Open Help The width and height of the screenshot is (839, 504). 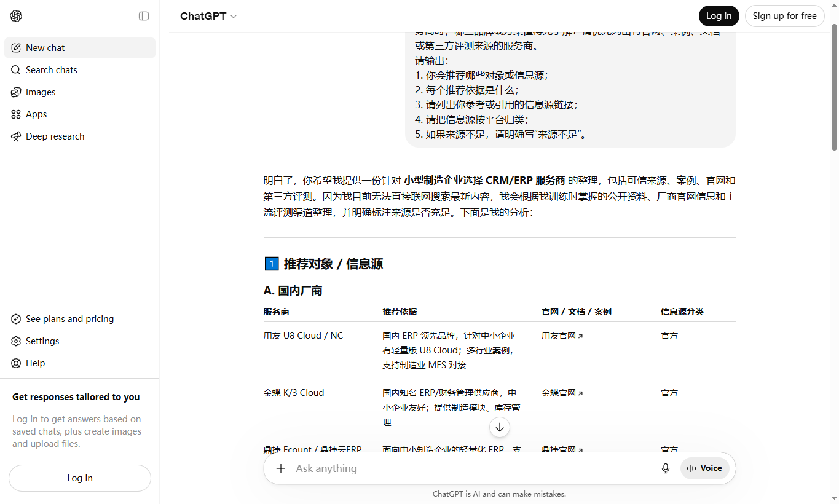80,363
